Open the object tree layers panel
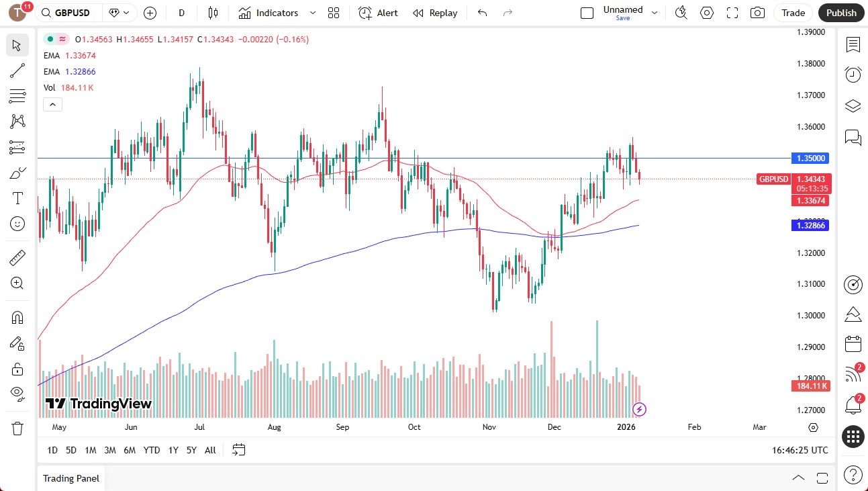Screen dimensions: 868x491 853,105
